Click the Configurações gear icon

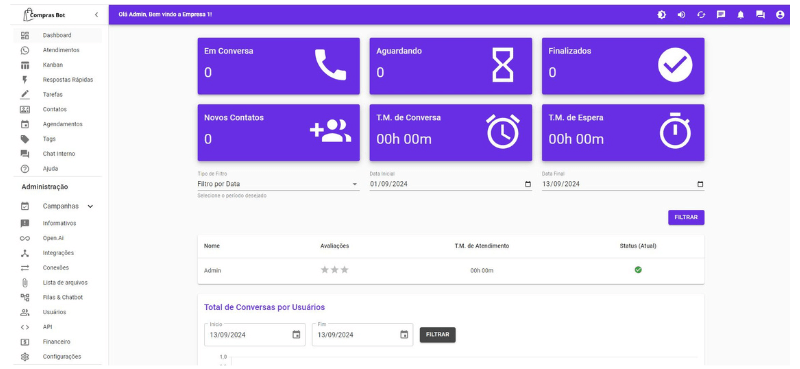point(24,357)
